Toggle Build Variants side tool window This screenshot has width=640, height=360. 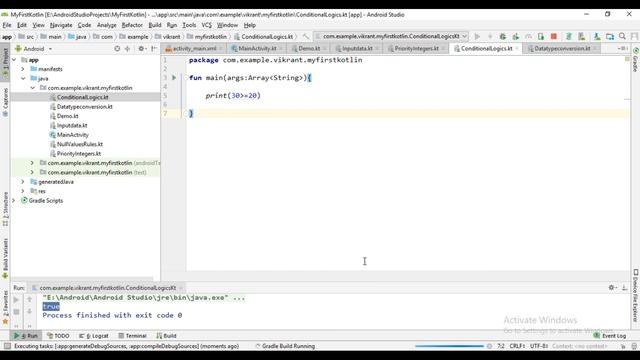click(5, 258)
